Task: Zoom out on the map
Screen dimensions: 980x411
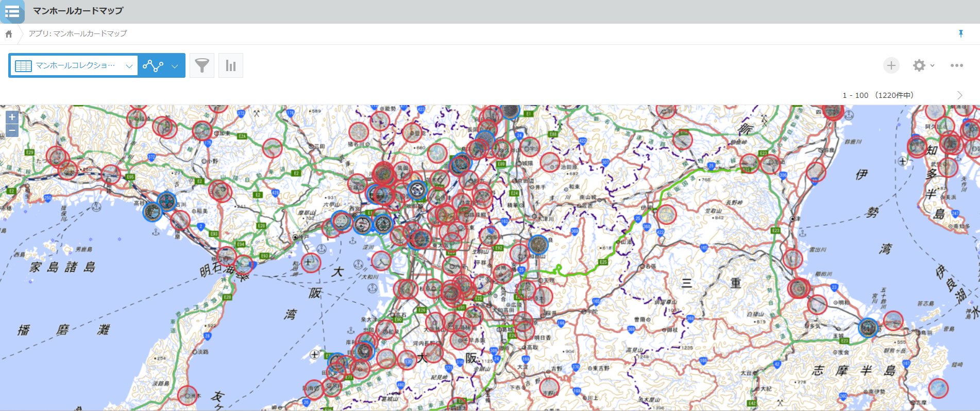Action: [x=12, y=130]
